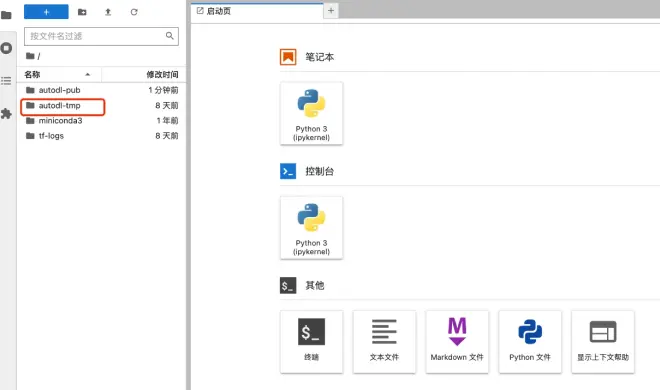Click the 1 分钟前 modified time
This screenshot has width=660, height=390.
pyautogui.click(x=163, y=90)
